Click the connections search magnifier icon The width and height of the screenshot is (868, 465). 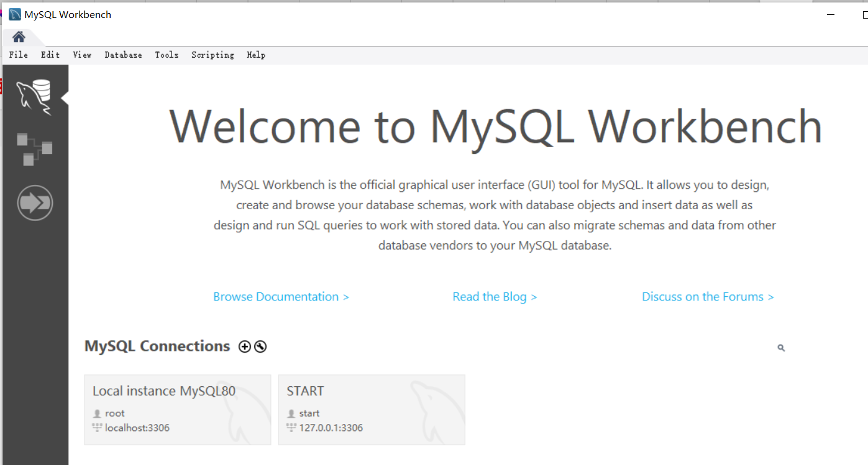781,348
